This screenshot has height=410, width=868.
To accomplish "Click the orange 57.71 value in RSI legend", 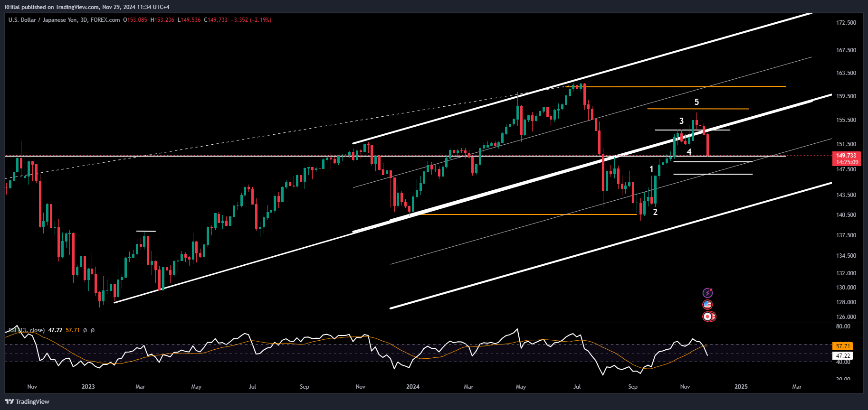I will click(x=73, y=330).
